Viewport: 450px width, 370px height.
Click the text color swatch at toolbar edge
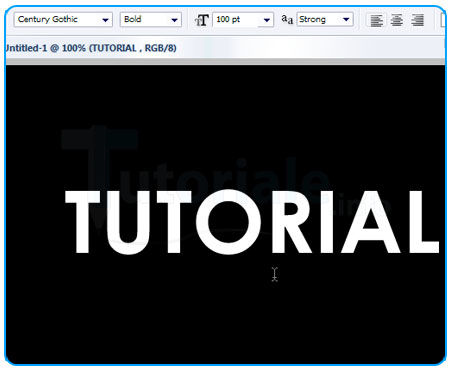443,20
